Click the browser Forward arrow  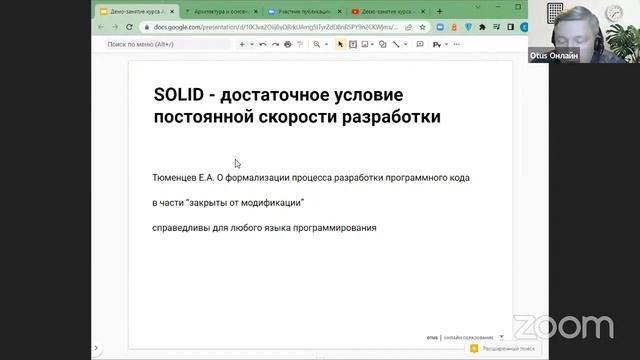[x=115, y=27]
